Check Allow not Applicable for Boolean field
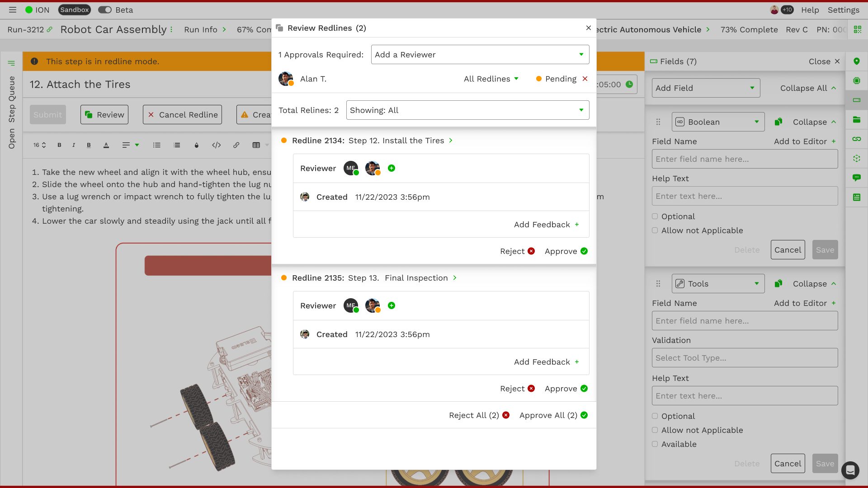The height and width of the screenshot is (488, 868). (x=655, y=230)
